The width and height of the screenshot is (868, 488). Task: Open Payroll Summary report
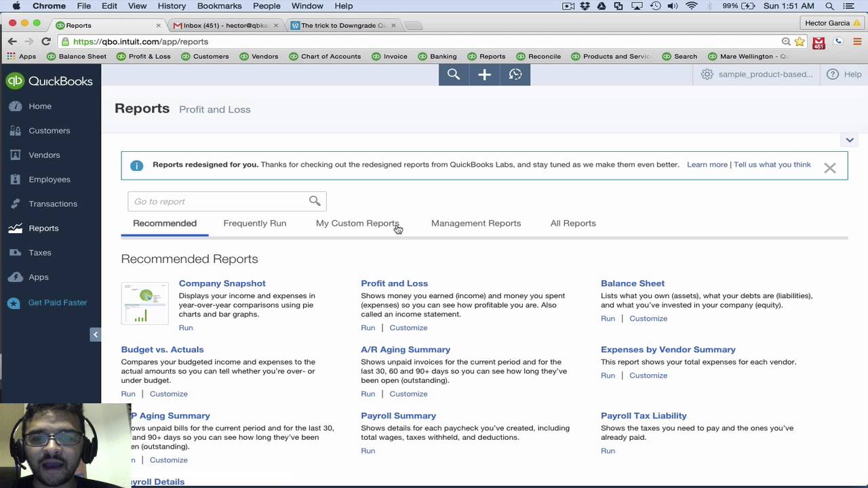tap(398, 415)
